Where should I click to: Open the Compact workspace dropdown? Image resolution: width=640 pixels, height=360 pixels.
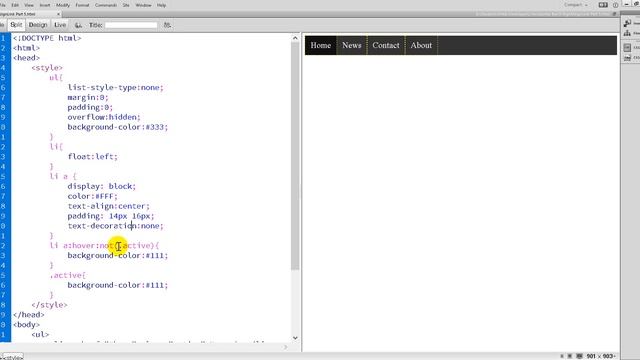[x=576, y=5]
